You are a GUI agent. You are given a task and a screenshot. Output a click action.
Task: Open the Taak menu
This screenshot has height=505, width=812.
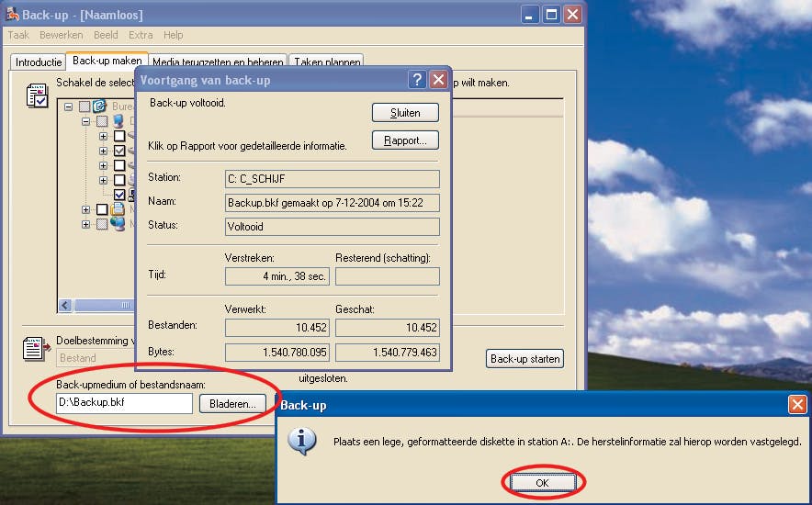coord(18,35)
